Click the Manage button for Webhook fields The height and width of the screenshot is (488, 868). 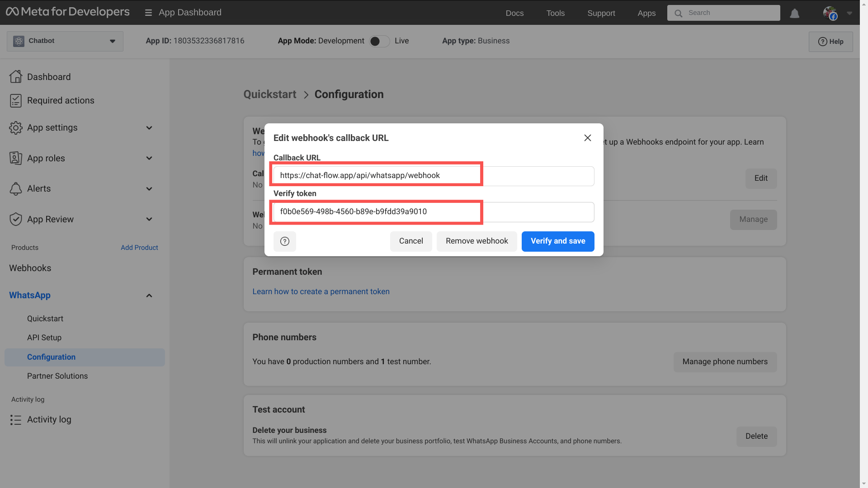tap(753, 220)
